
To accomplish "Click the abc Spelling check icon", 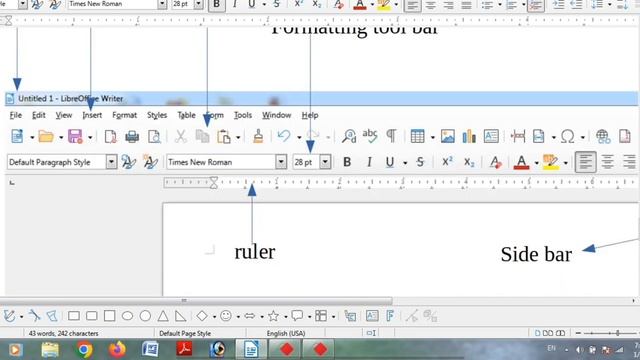I will click(370, 136).
